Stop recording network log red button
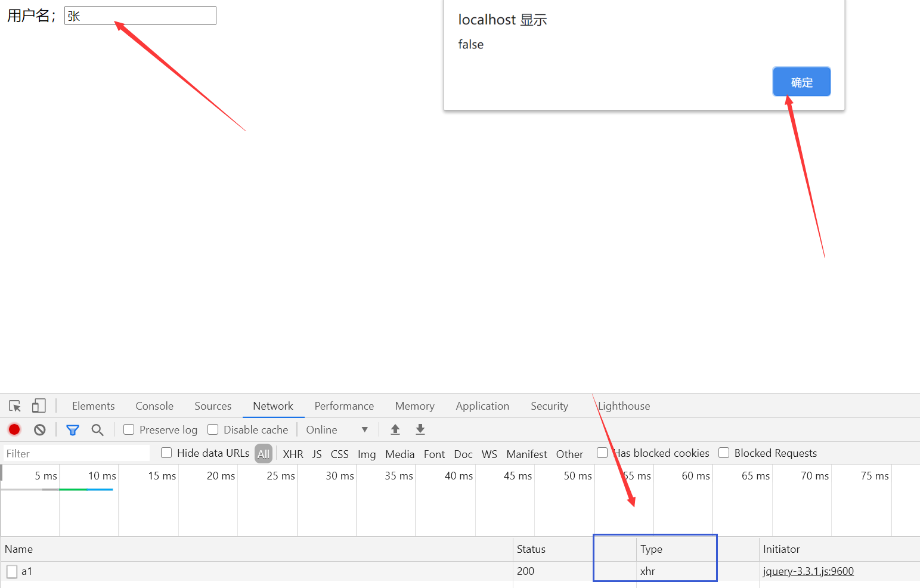This screenshot has height=588, width=920. point(14,429)
